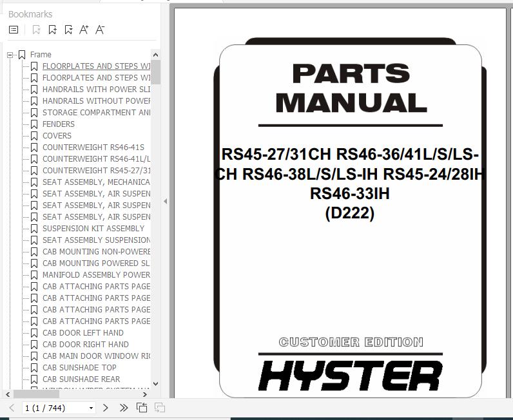The width and height of the screenshot is (513, 420).
Task: Go to next page
Action: click(105, 408)
